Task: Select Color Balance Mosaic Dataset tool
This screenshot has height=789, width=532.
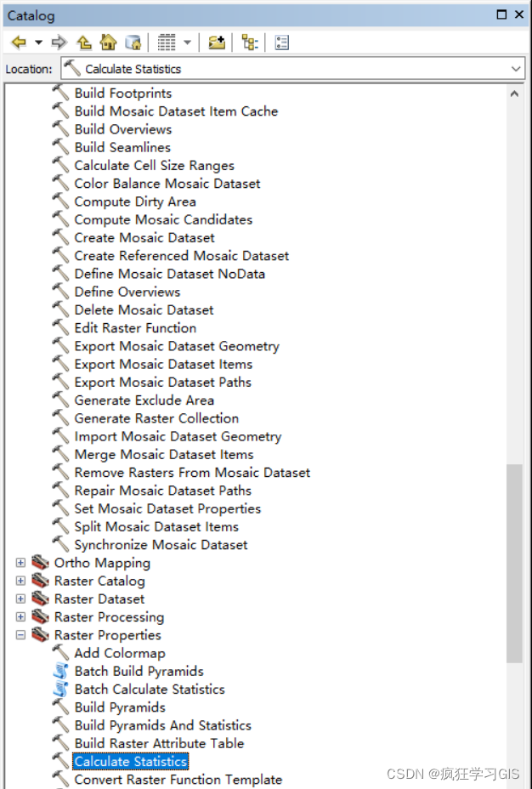Action: click(x=167, y=184)
